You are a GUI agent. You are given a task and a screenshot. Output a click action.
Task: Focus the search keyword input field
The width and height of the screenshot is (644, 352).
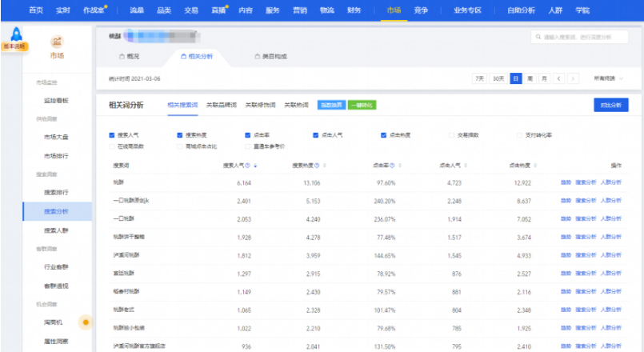pyautogui.click(x=579, y=37)
